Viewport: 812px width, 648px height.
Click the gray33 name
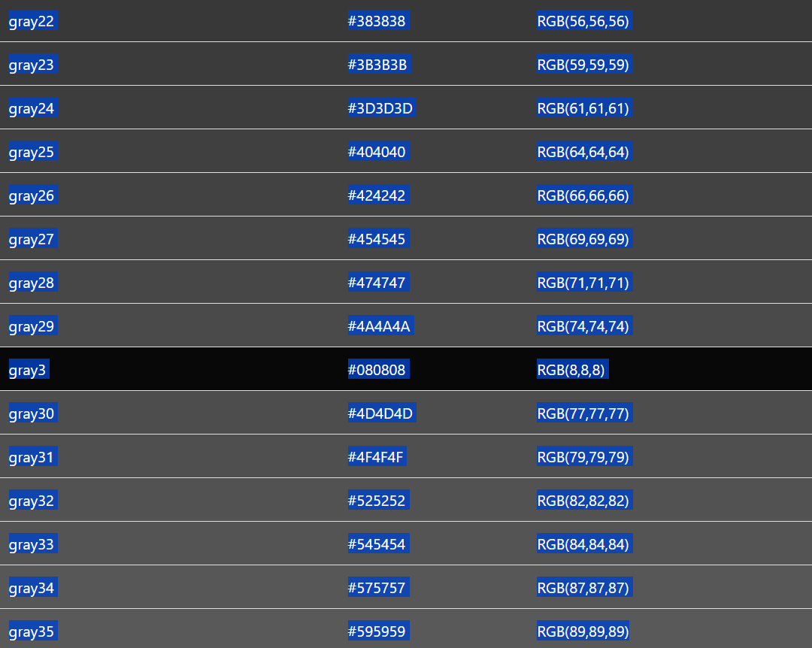coord(32,544)
